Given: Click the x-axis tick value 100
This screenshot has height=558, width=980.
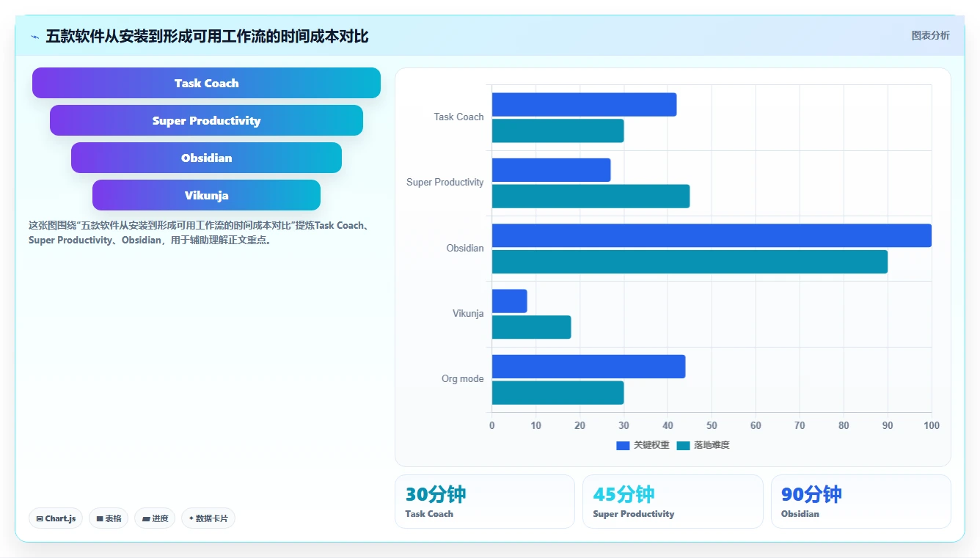Looking at the screenshot, I should pyautogui.click(x=932, y=426).
